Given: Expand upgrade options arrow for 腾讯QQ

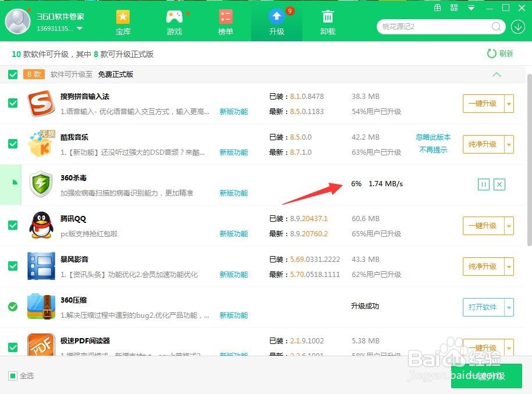Looking at the screenshot, I should [x=509, y=226].
